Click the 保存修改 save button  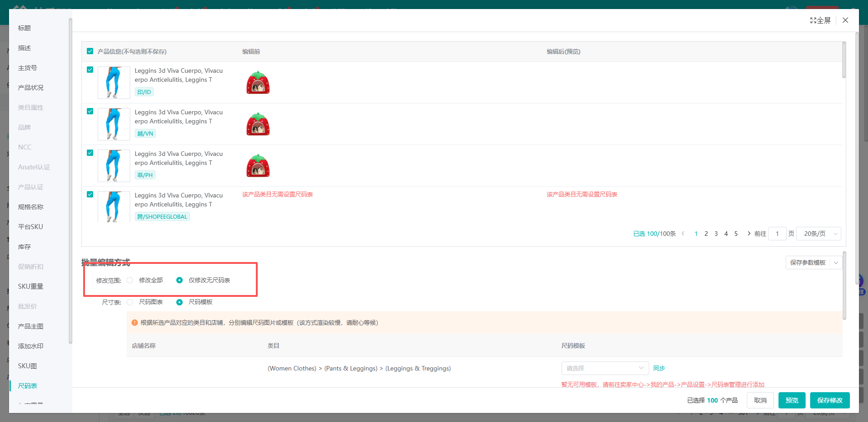[x=830, y=400]
